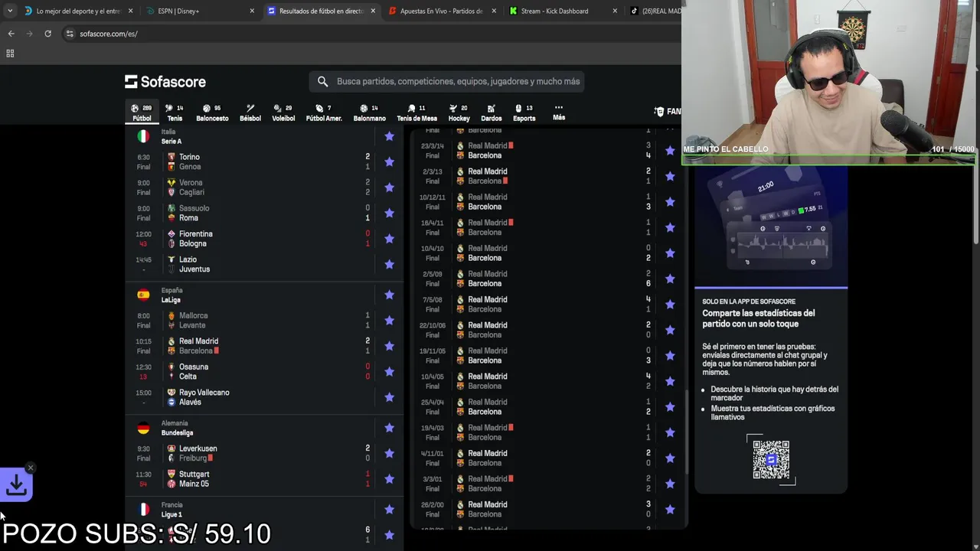This screenshot has width=980, height=551.
Task: Click the app promo statistics image
Action: (771, 226)
